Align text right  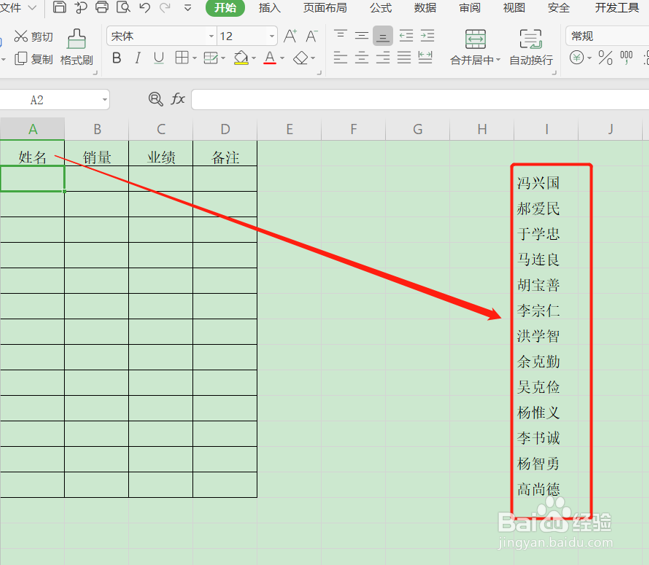[x=383, y=58]
